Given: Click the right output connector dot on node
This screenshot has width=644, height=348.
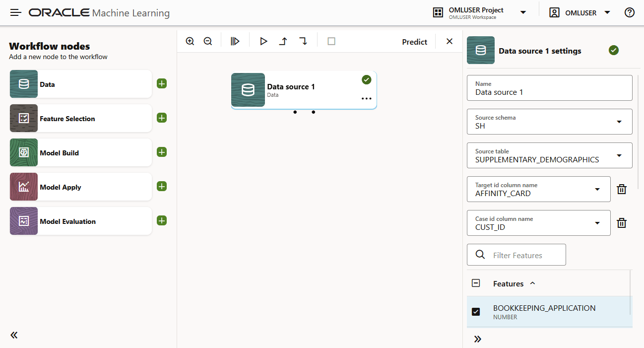Looking at the screenshot, I should [314, 112].
